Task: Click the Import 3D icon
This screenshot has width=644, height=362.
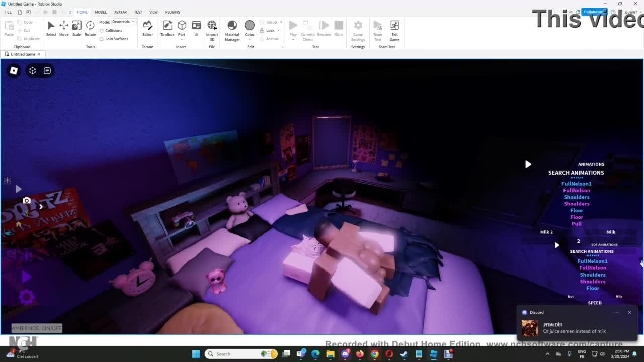Action: point(212,28)
